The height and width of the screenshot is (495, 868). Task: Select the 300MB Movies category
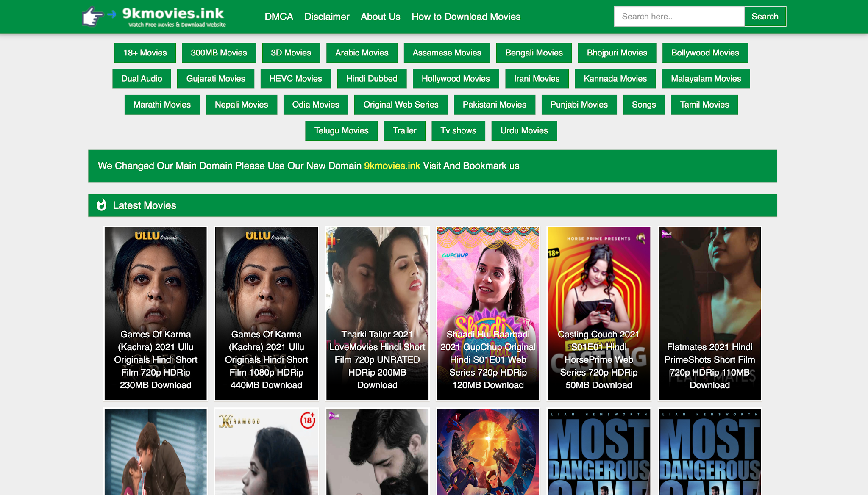pyautogui.click(x=219, y=53)
